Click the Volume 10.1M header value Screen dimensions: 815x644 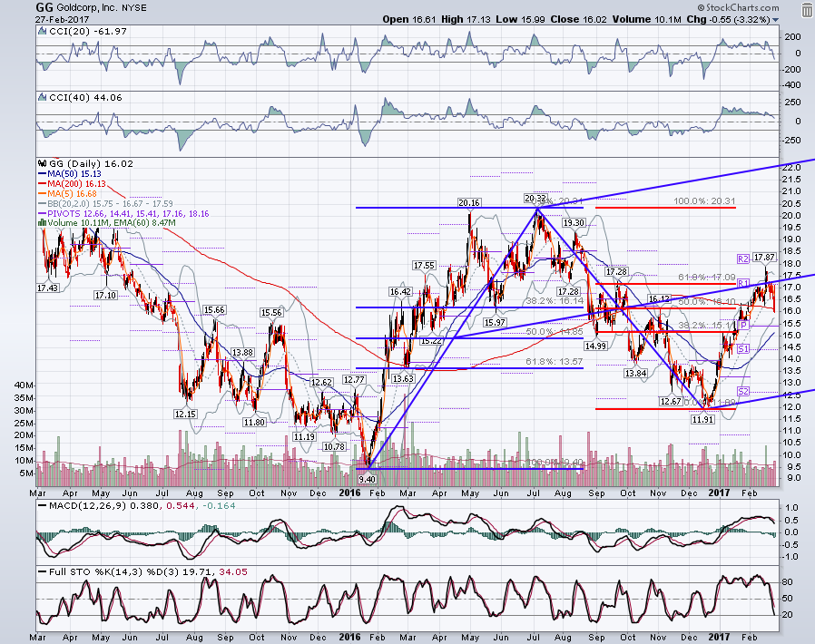pos(646,19)
